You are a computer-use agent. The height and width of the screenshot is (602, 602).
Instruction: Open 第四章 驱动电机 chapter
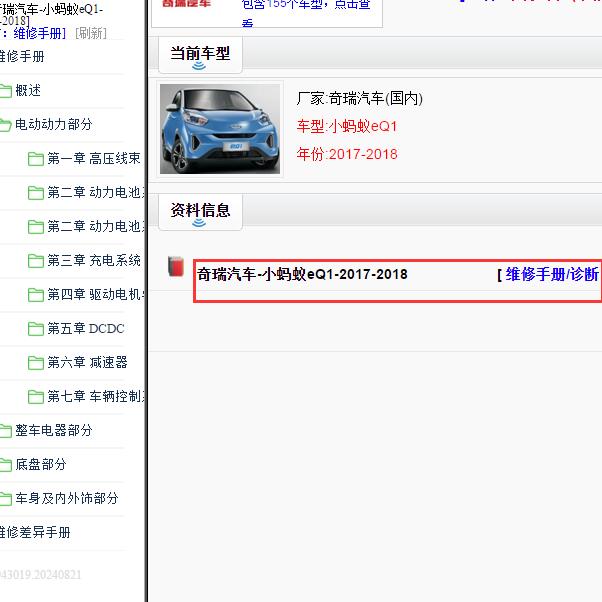96,294
